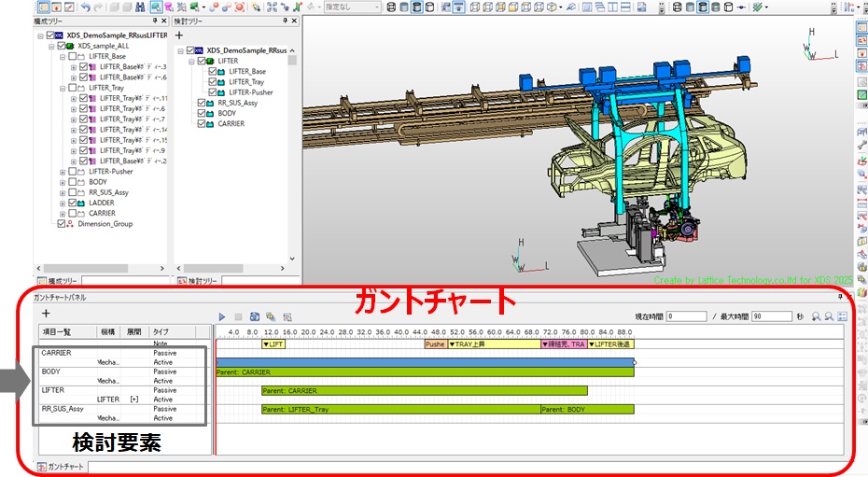Uncheck the BODY checkbox in 検討ツリー
The image size is (868, 477).
point(201,113)
